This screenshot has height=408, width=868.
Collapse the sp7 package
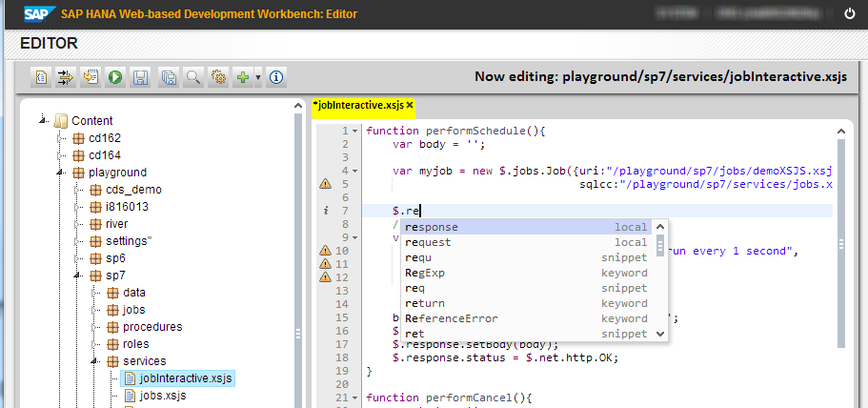[78, 275]
